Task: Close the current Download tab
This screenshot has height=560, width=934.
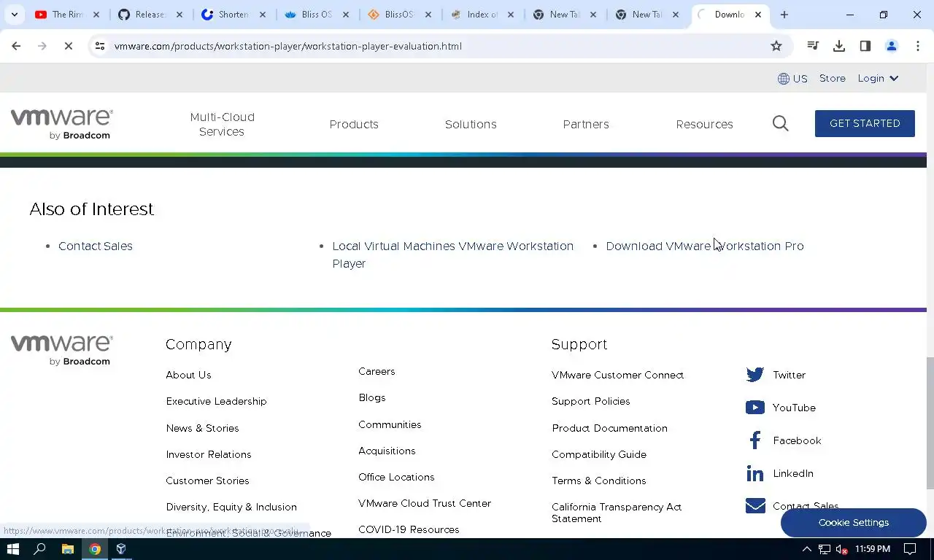Action: 757,15
